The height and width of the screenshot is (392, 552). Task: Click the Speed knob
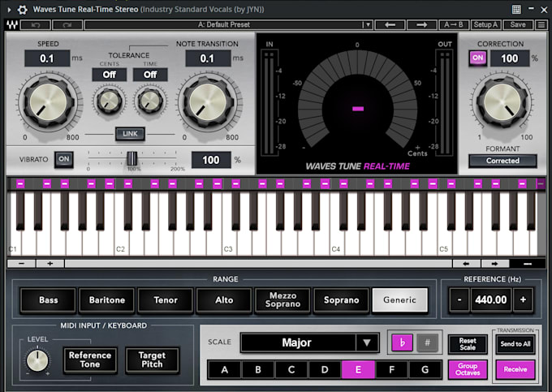[x=49, y=102]
